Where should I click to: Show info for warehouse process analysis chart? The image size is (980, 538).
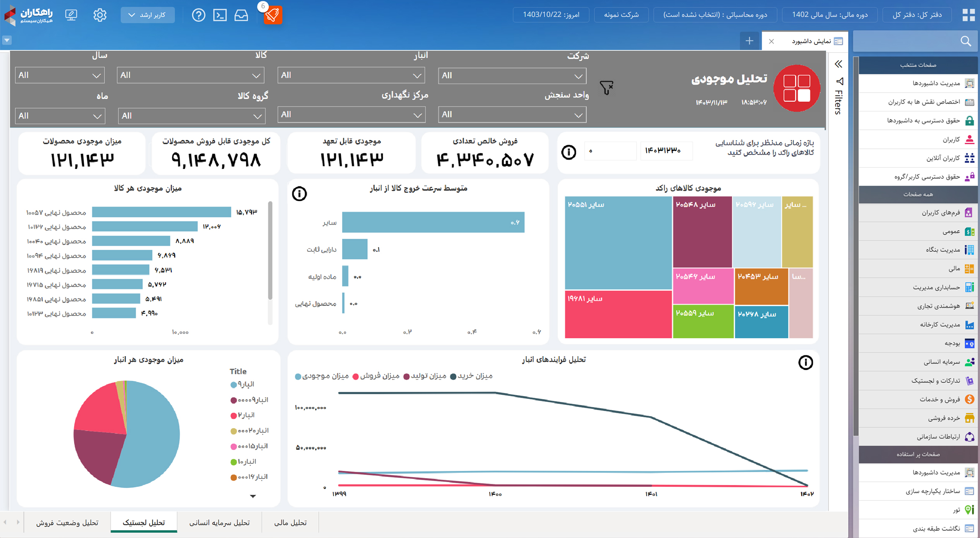pyautogui.click(x=805, y=362)
